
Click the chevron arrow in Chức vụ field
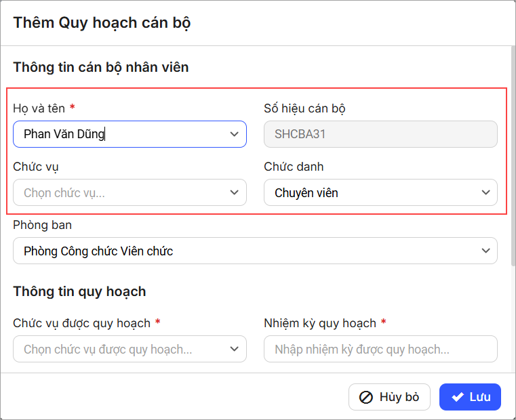(234, 192)
